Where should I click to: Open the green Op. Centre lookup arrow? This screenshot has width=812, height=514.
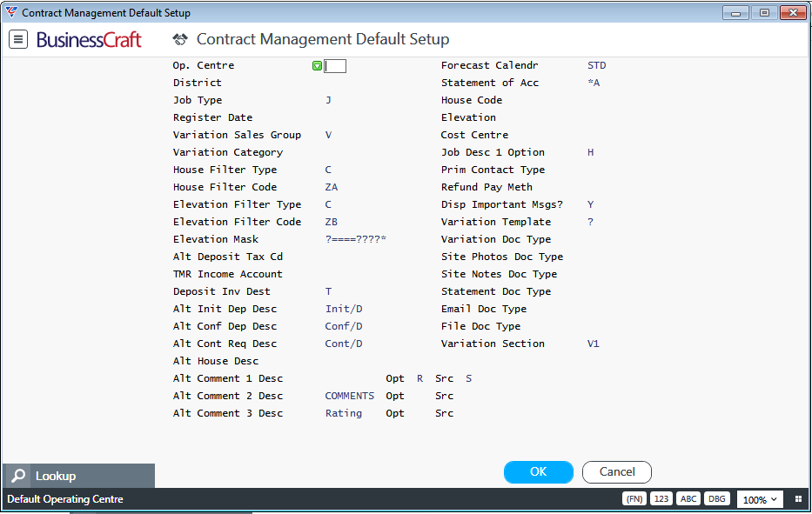[317, 66]
